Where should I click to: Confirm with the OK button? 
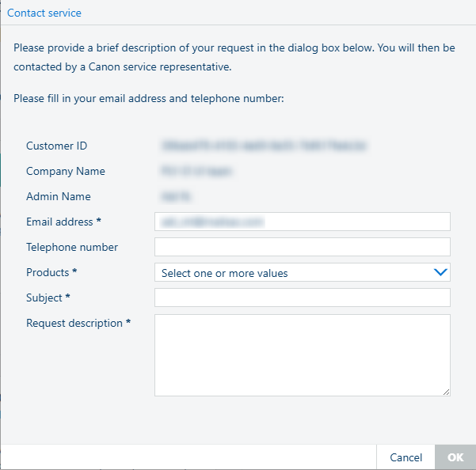pyautogui.click(x=455, y=457)
